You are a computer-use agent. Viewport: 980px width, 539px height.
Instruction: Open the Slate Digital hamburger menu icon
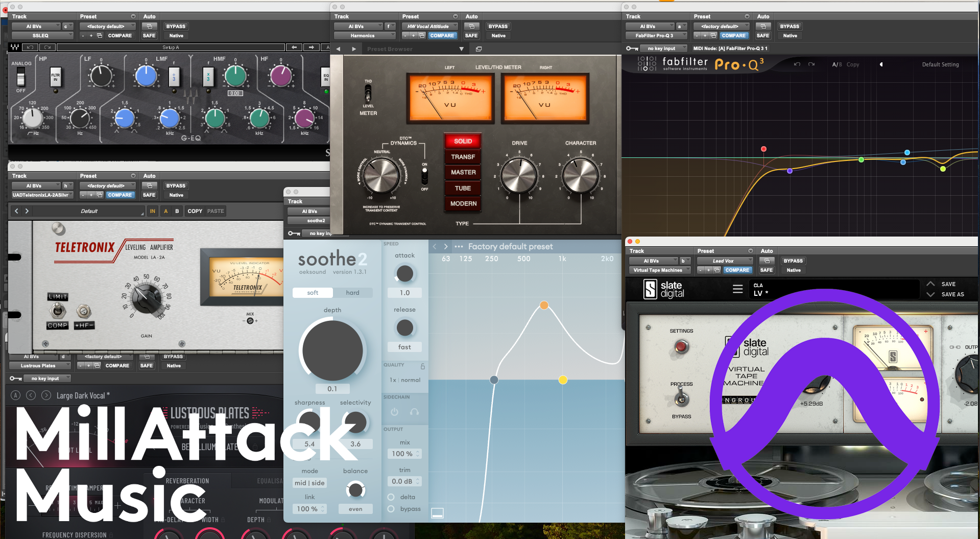(x=737, y=289)
